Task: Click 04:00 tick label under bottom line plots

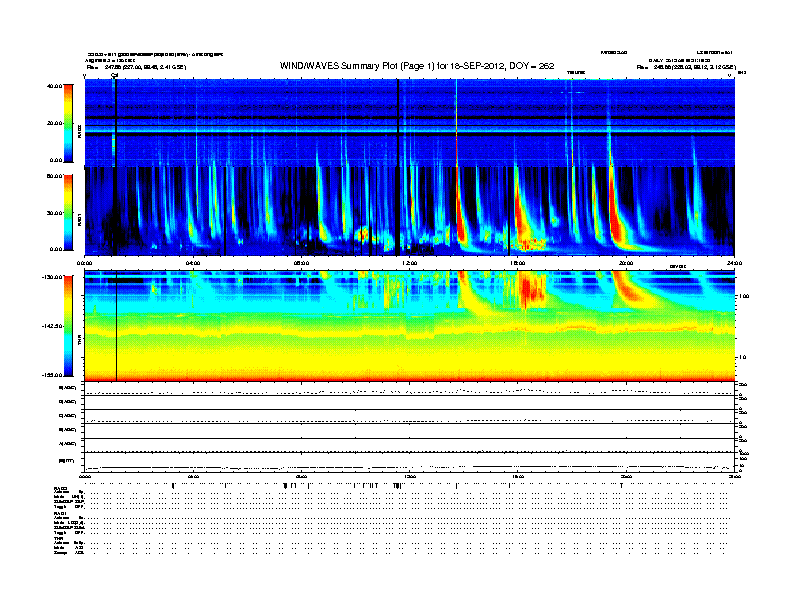Action: pyautogui.click(x=193, y=476)
